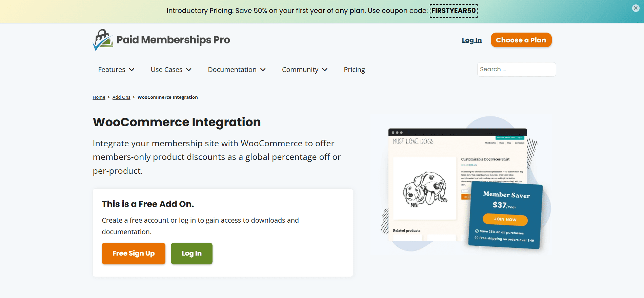The width and height of the screenshot is (644, 298).
Task: Select the Pricing menu item
Action: click(x=354, y=70)
